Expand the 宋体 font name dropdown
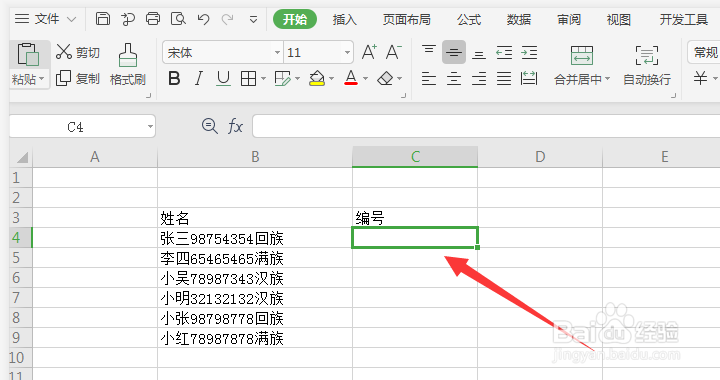 [x=277, y=53]
